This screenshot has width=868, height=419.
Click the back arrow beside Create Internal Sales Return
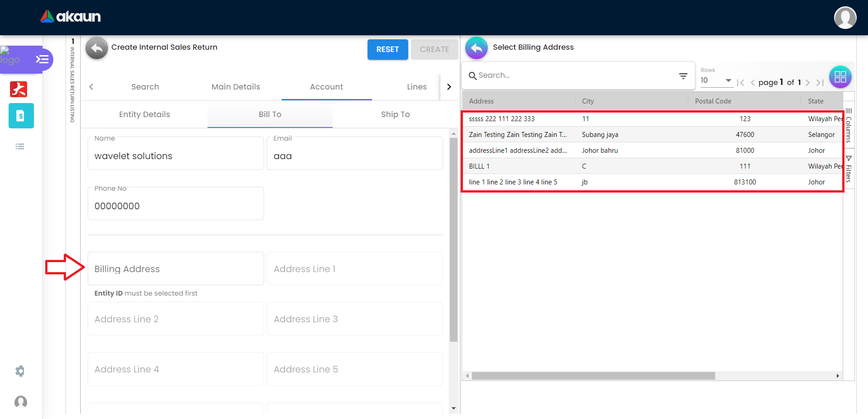[96, 48]
